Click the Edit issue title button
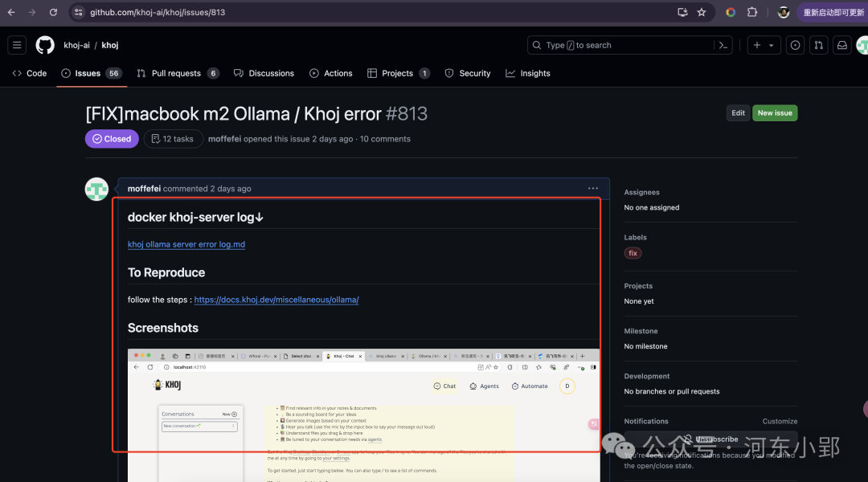The height and width of the screenshot is (482, 868). (738, 113)
